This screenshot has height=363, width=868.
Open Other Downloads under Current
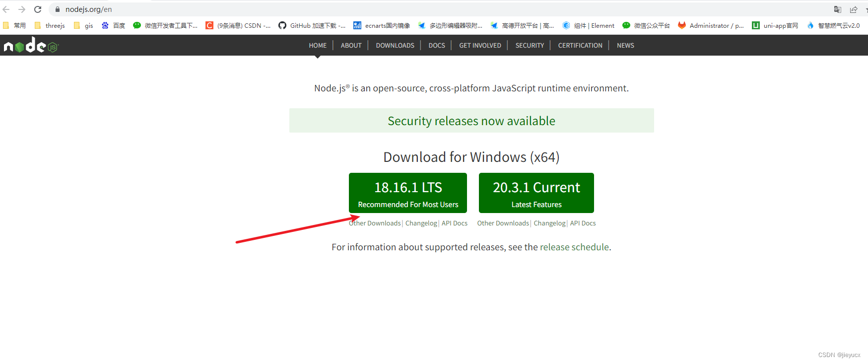(x=503, y=223)
